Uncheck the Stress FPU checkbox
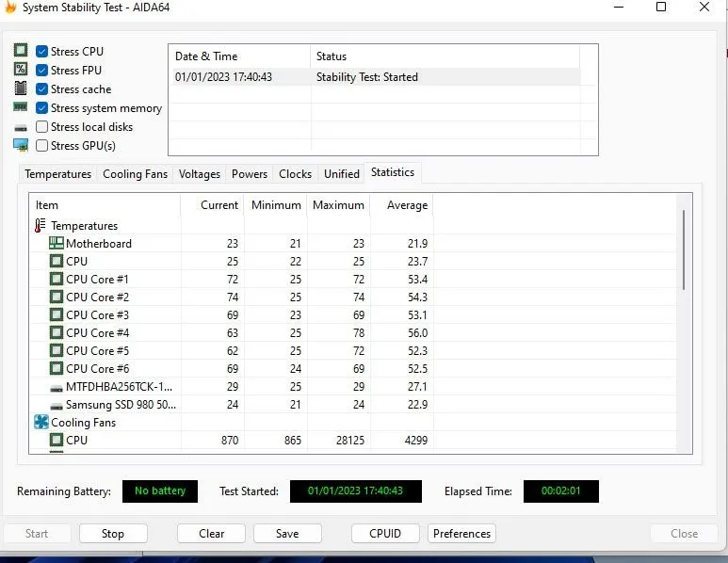The height and width of the screenshot is (563, 728). [41, 70]
